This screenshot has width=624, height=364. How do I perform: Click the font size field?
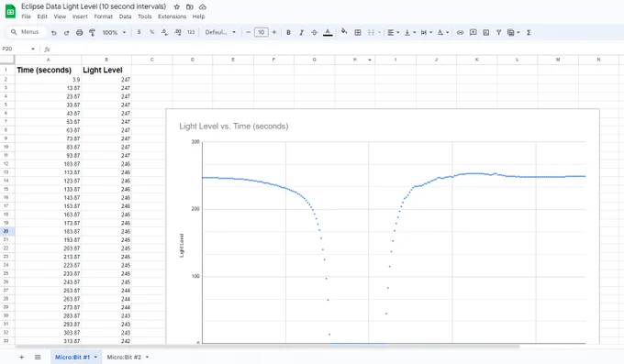pyautogui.click(x=261, y=32)
